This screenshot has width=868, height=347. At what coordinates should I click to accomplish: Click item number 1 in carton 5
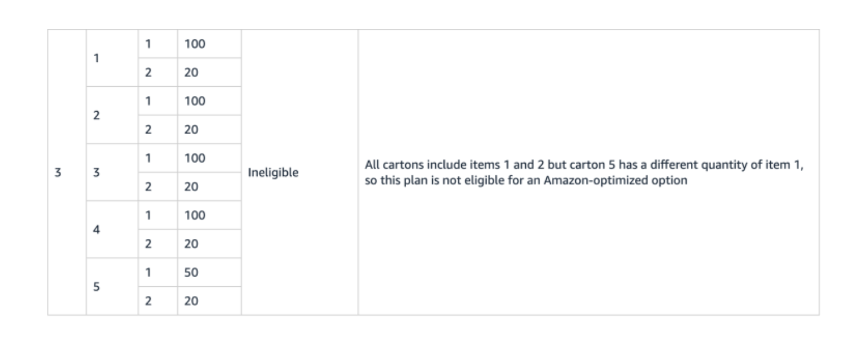click(x=148, y=272)
